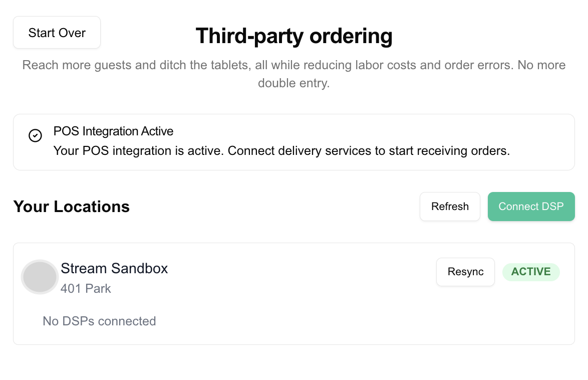Click the green Connect DSP button
Screen dimensions: 588x380
pos(531,207)
